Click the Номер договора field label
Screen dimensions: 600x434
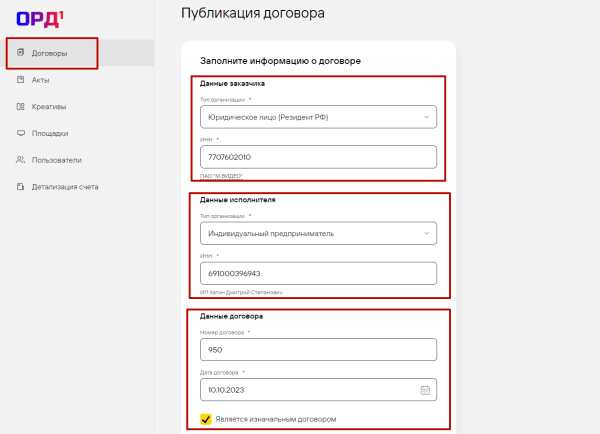pos(222,333)
